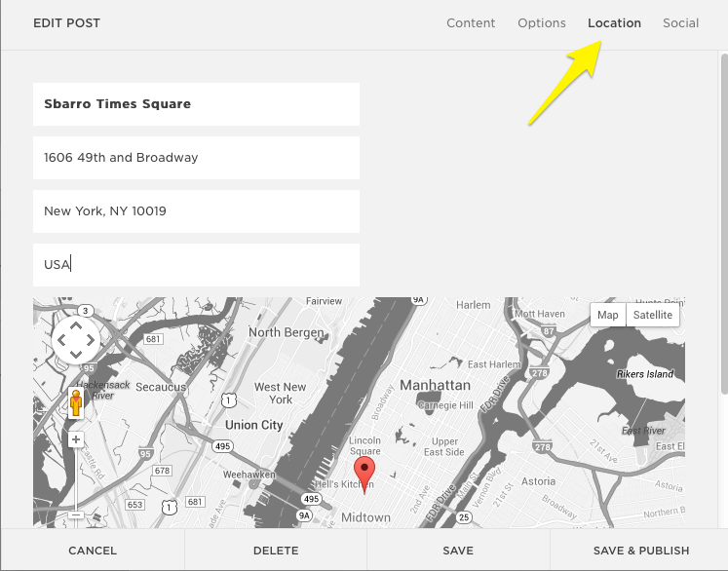Screen dimensions: 728x571
Task: Click the zoom slider track on map
Action: (76, 477)
